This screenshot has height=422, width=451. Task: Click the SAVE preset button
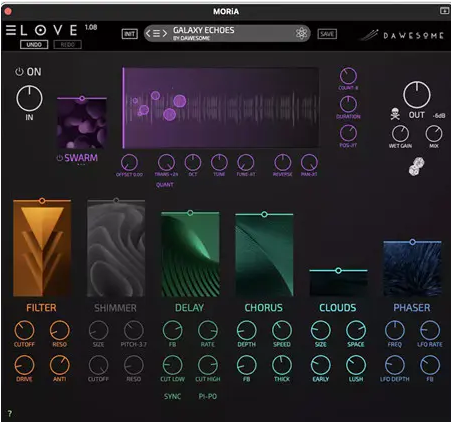click(327, 34)
